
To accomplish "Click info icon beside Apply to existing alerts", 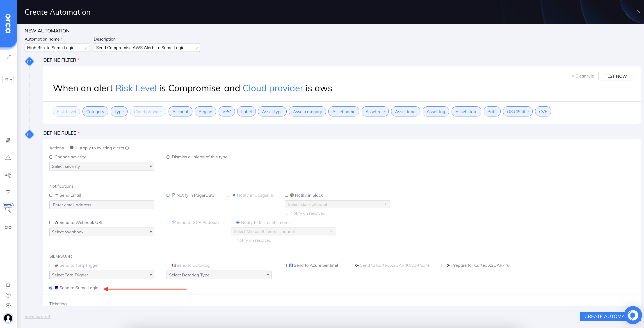I will 127,148.
